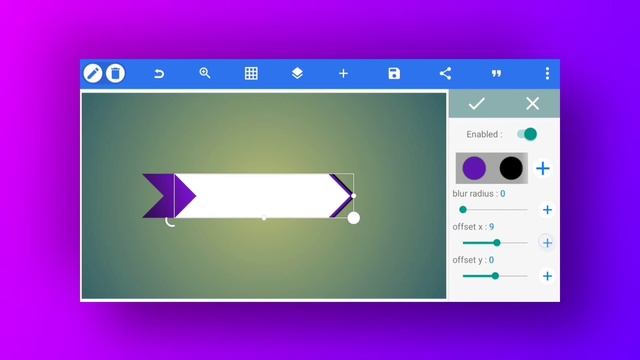Confirm shadow settings with checkmark
Viewport: 640px width, 360px height.
(476, 104)
